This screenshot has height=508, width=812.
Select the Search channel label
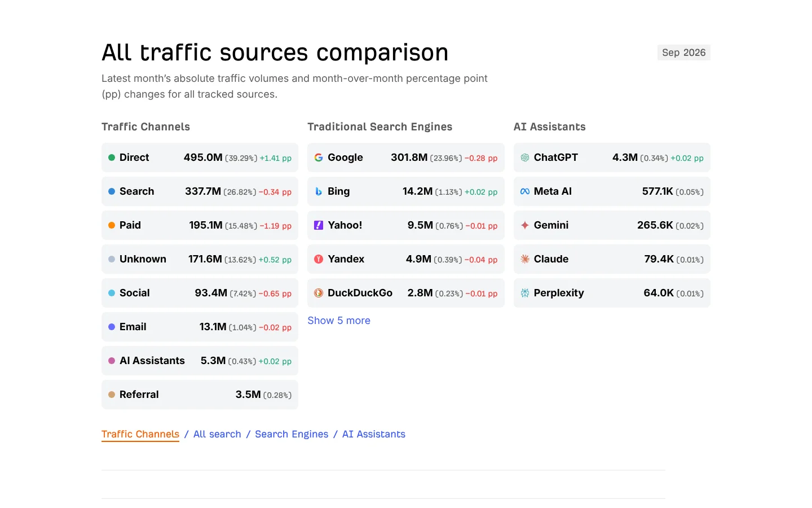click(136, 191)
